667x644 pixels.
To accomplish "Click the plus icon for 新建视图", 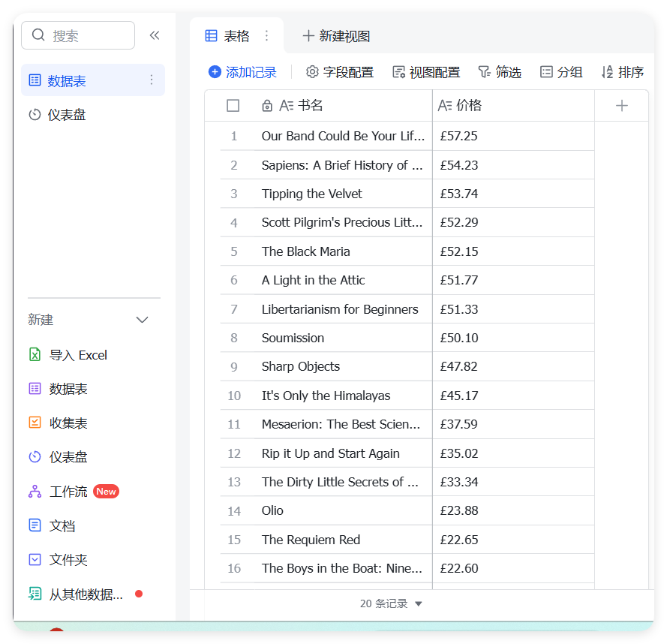I will 308,36.
